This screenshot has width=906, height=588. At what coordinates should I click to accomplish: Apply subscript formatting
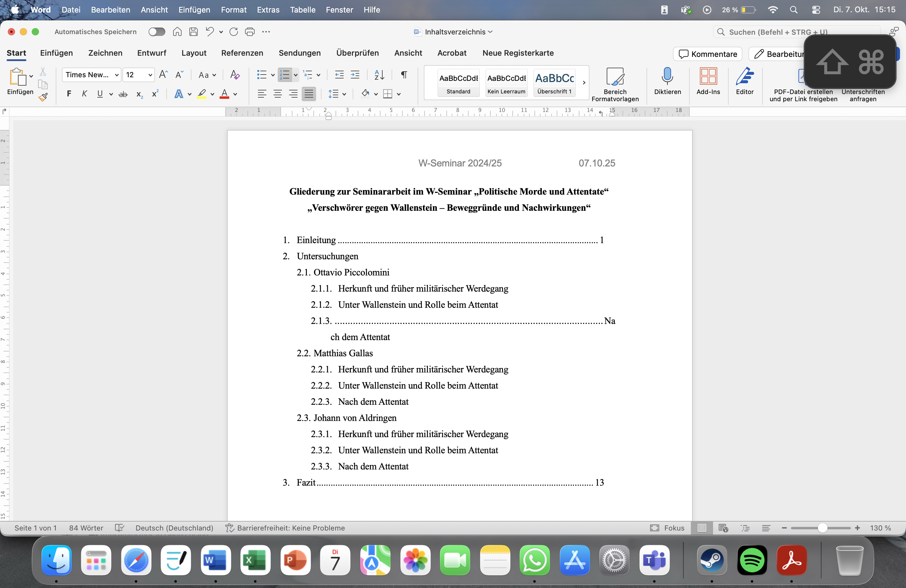click(x=140, y=94)
